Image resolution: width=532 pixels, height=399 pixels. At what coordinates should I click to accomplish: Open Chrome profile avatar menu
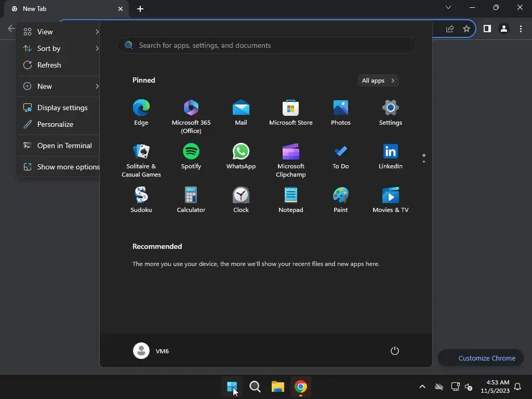pyautogui.click(x=504, y=29)
